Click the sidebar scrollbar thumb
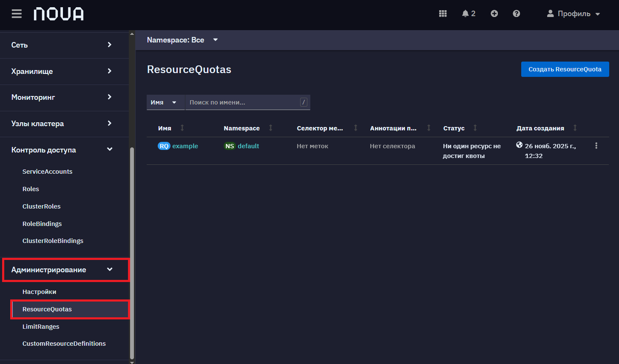This screenshot has height=364, width=619. (132, 253)
